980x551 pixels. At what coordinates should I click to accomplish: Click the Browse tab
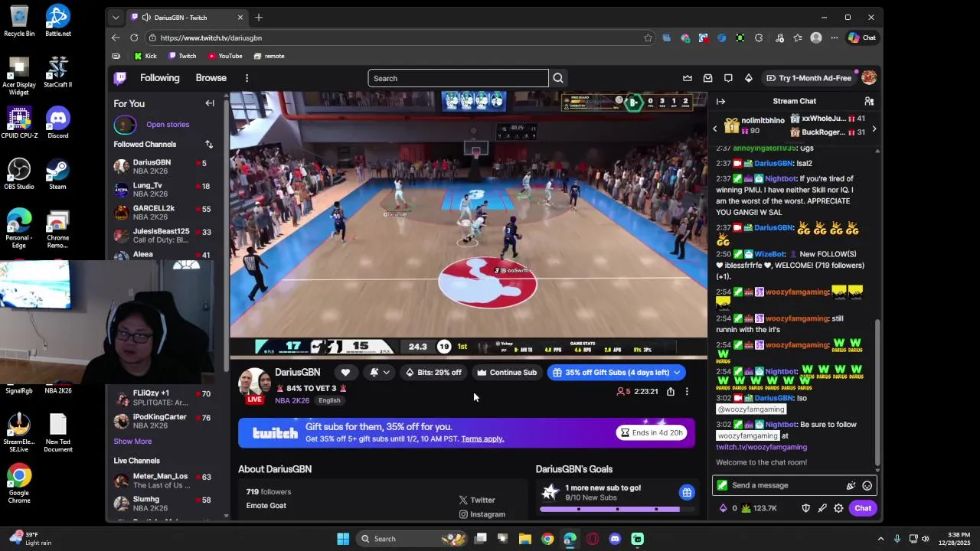click(x=211, y=78)
